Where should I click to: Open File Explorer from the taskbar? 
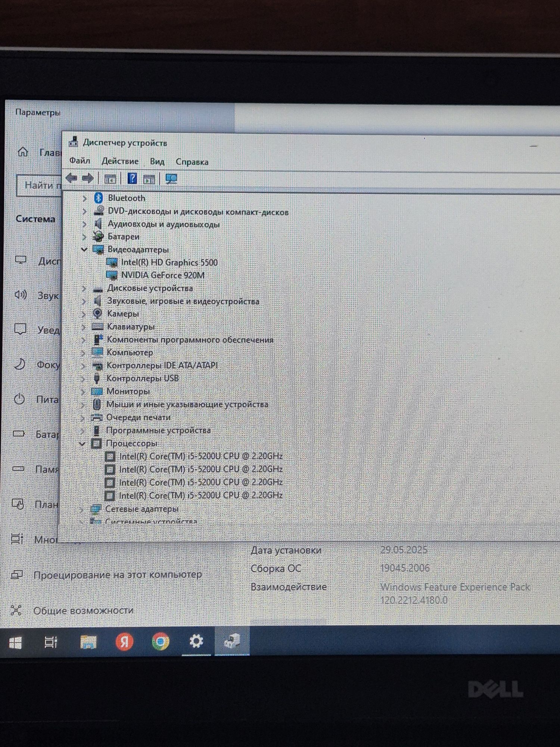coord(88,642)
